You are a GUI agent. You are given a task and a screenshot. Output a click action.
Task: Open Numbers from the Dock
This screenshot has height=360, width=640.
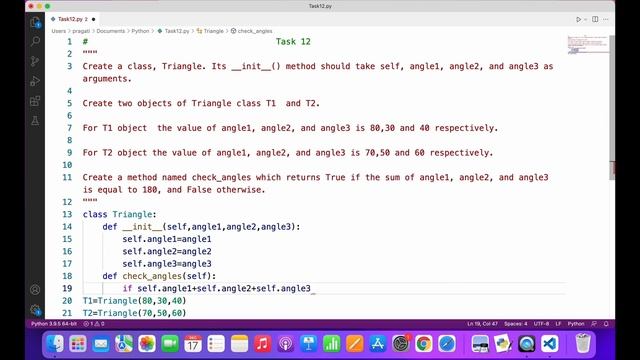coord(331,344)
